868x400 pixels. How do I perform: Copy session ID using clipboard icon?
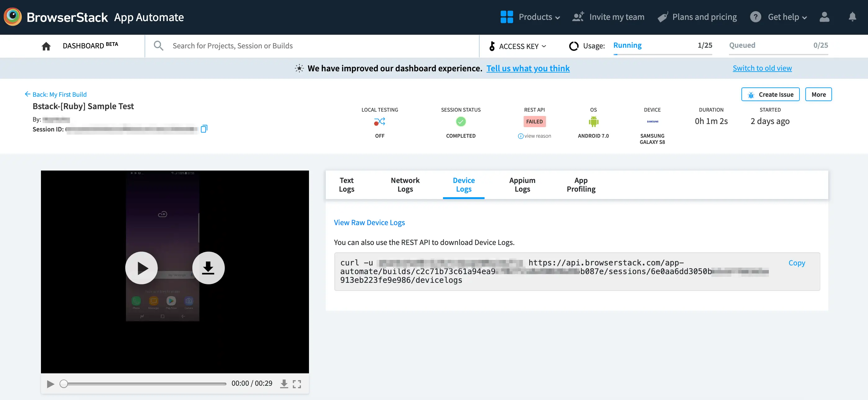[x=204, y=129]
